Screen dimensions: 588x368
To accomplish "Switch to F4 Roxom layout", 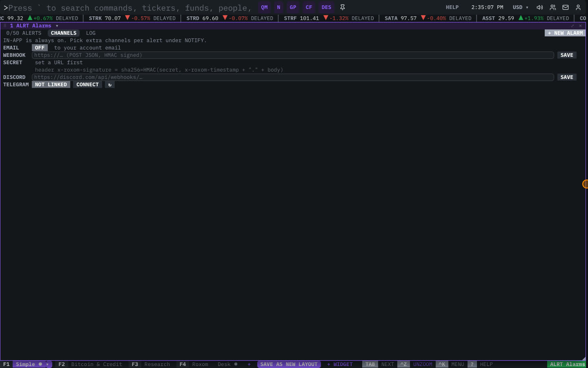I will point(194,364).
